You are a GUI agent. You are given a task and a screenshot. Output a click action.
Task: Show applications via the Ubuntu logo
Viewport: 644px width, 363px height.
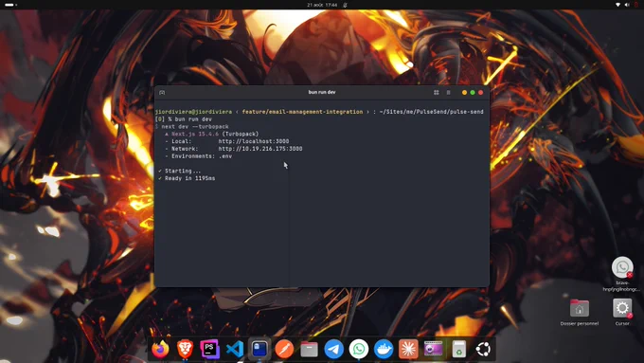coord(483,349)
